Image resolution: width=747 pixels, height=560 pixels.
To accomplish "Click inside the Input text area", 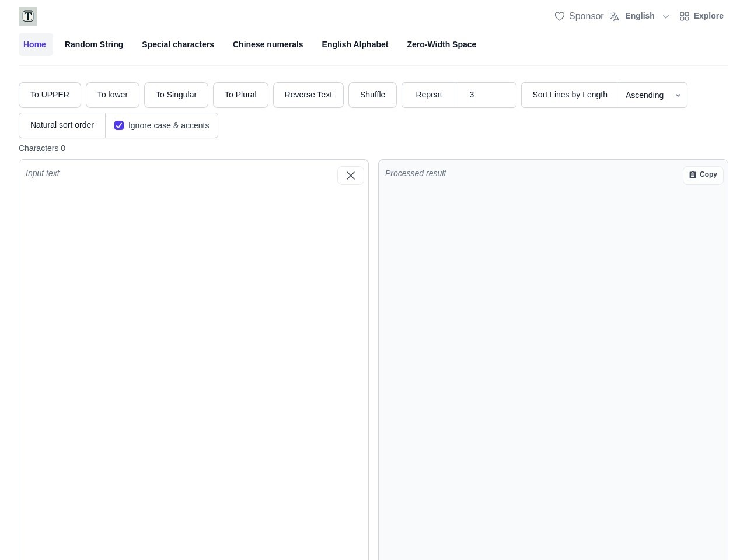I will [x=194, y=360].
